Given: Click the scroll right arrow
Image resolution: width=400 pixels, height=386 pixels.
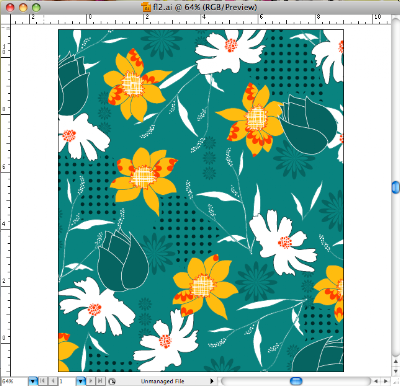Looking at the screenshot, I should pos(386,381).
